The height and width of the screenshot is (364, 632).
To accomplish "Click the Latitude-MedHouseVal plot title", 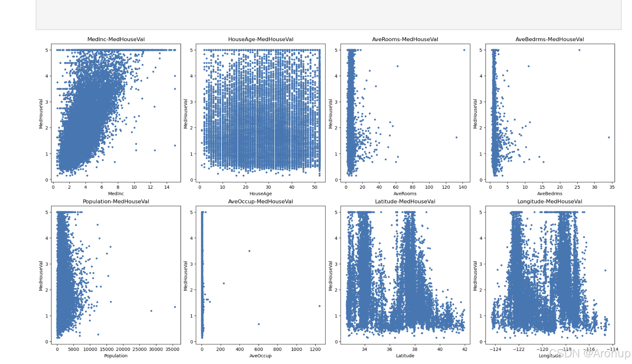I will [405, 201].
